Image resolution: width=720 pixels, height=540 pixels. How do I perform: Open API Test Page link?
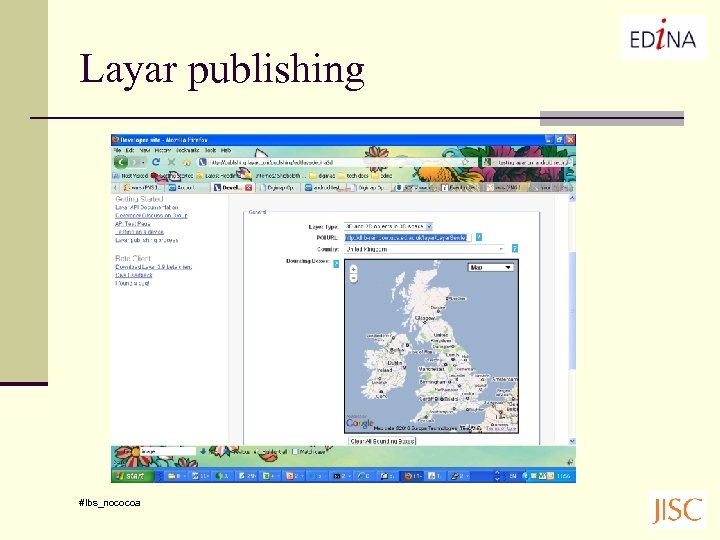pyautogui.click(x=133, y=224)
